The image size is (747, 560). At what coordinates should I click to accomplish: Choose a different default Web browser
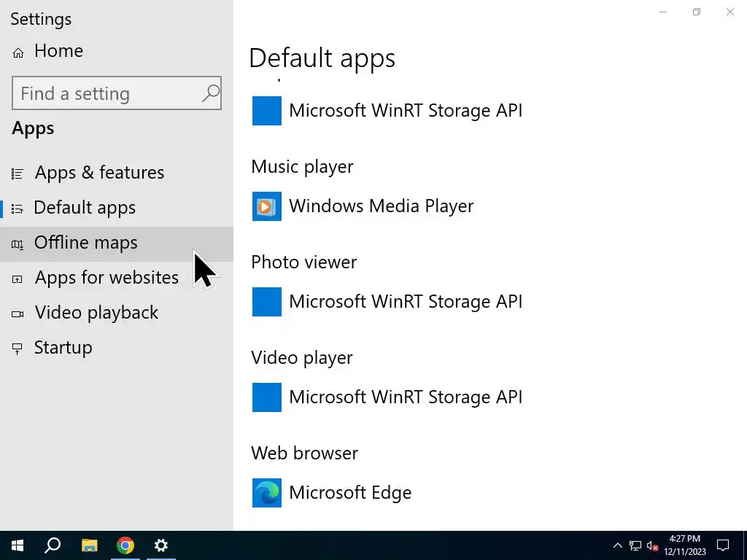[350, 493]
